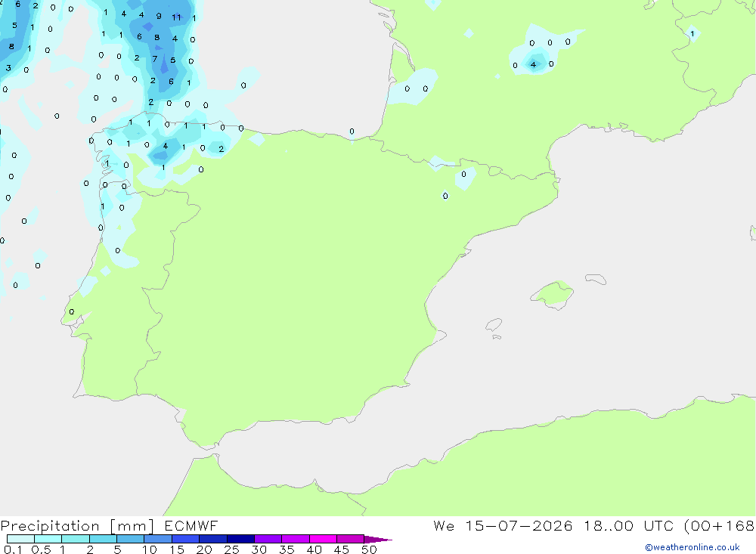Click the '15-07-2026' forecast date

[519, 526]
